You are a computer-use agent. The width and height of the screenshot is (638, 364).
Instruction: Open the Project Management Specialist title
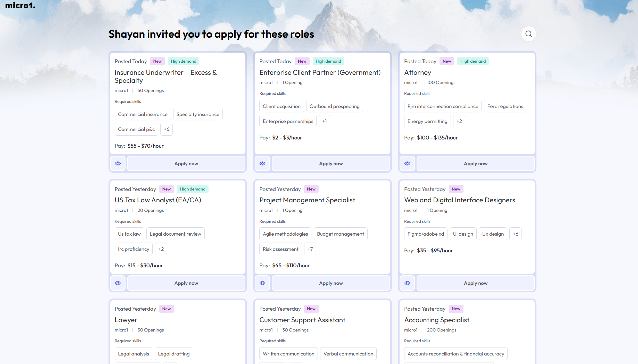coord(307,200)
